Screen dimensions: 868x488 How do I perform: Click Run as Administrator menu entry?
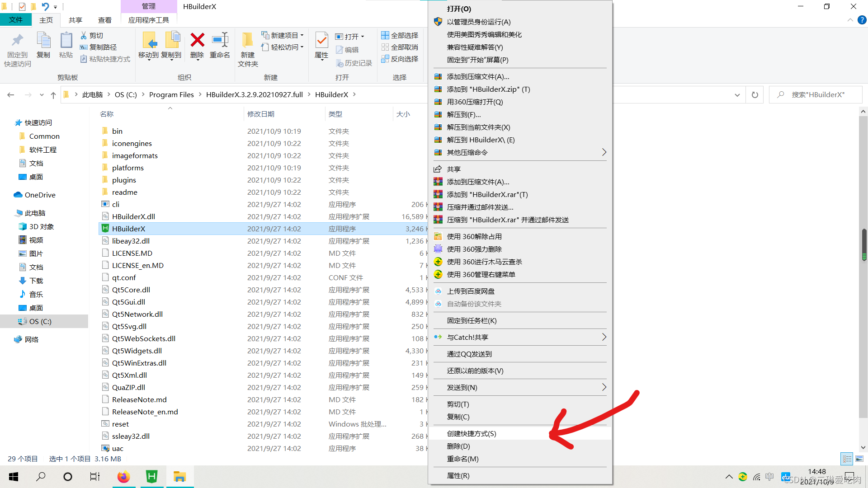(478, 22)
